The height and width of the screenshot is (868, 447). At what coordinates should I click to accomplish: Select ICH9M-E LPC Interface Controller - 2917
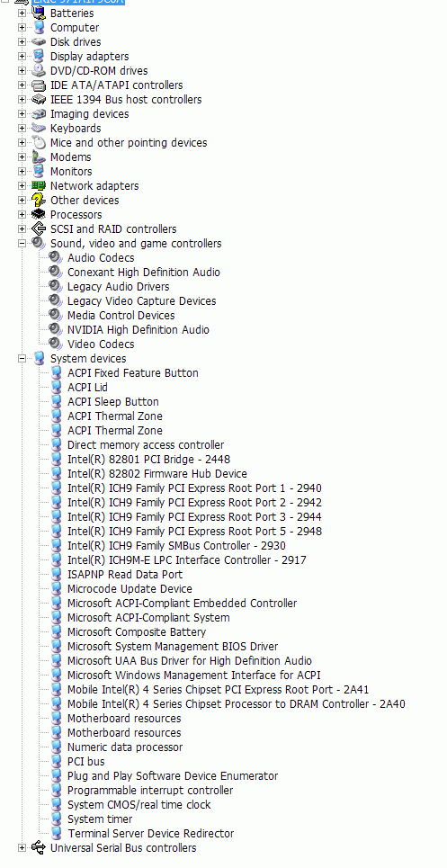coord(186,559)
